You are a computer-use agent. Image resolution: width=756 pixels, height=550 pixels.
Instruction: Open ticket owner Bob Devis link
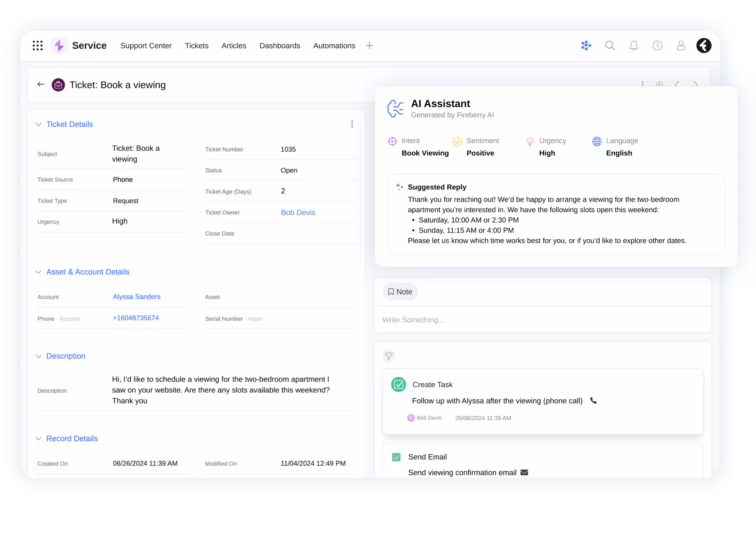[298, 212]
